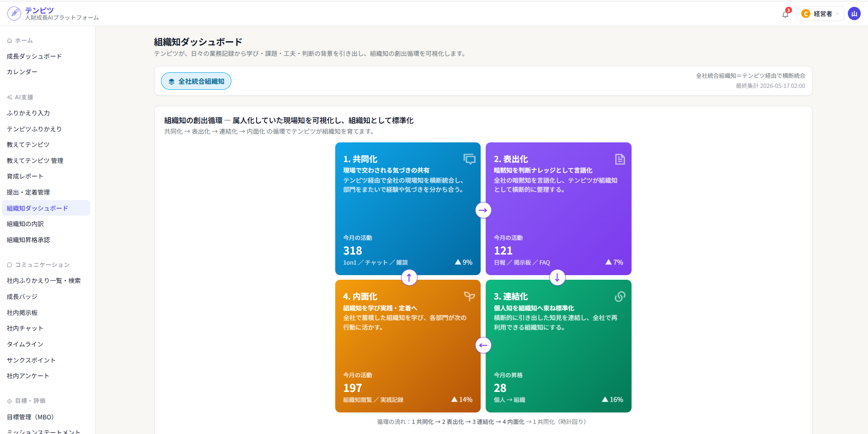Open the notification bell icon
Screen dimensions: 868x434
[785, 14]
